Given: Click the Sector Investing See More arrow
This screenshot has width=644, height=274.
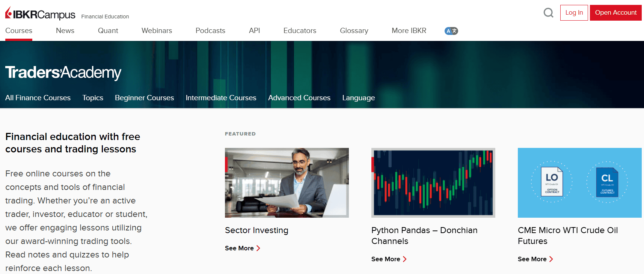Looking at the screenshot, I should coord(258,248).
